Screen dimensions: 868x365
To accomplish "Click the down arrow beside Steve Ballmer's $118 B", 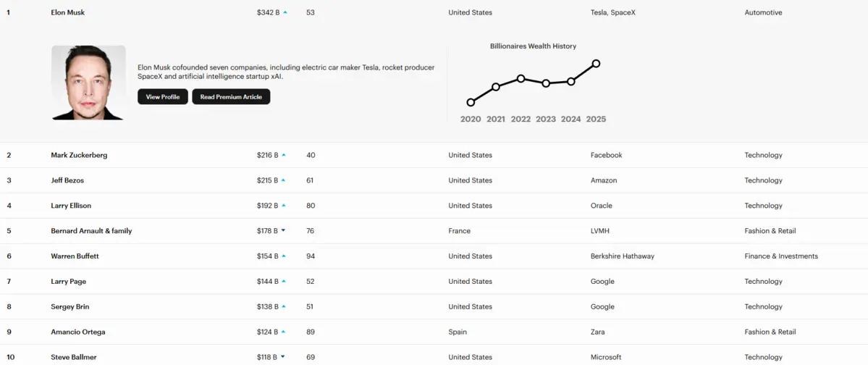I will (283, 357).
